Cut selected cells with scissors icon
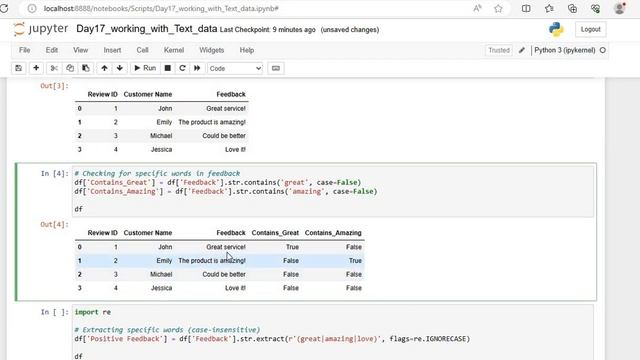Screen dimensions: 640x360 54,68
